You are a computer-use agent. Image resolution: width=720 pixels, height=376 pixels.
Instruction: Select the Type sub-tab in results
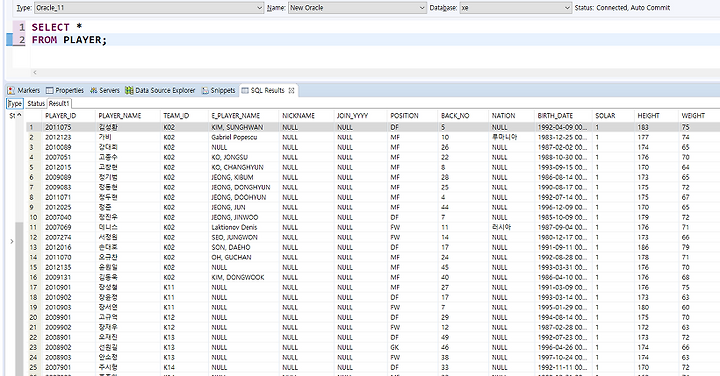pyautogui.click(x=15, y=104)
